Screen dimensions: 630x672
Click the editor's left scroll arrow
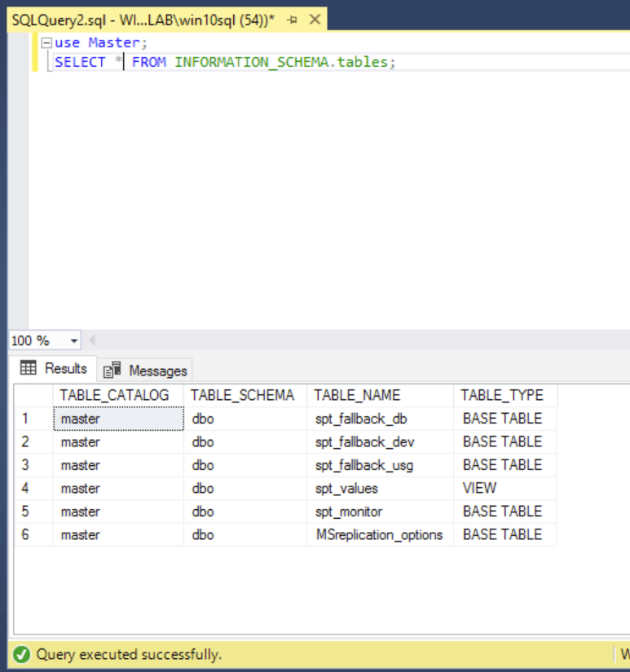click(x=91, y=340)
